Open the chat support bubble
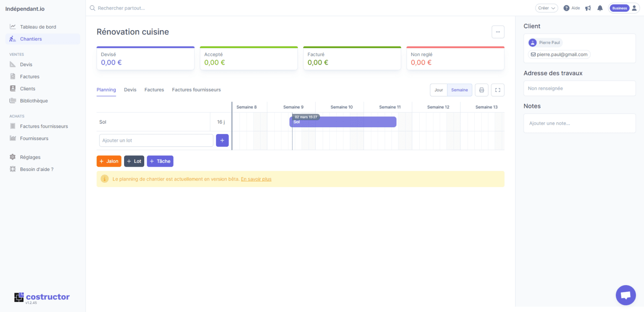The height and width of the screenshot is (312, 644). [x=626, y=295]
